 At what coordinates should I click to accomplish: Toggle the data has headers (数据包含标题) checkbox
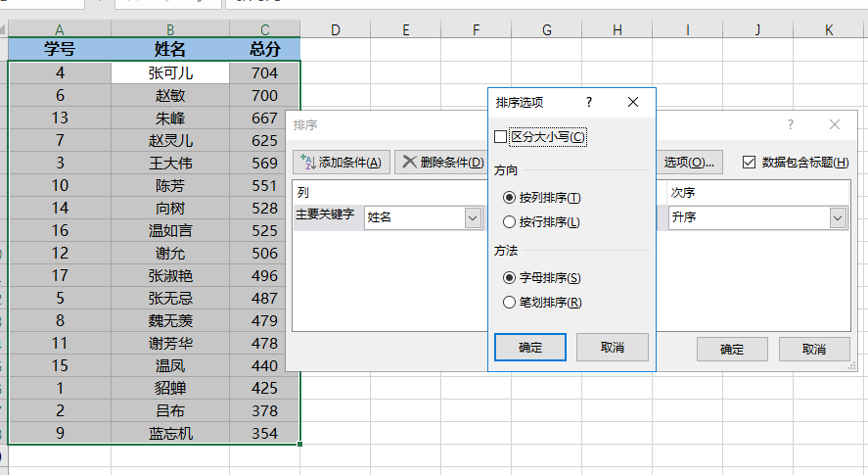pyautogui.click(x=750, y=162)
